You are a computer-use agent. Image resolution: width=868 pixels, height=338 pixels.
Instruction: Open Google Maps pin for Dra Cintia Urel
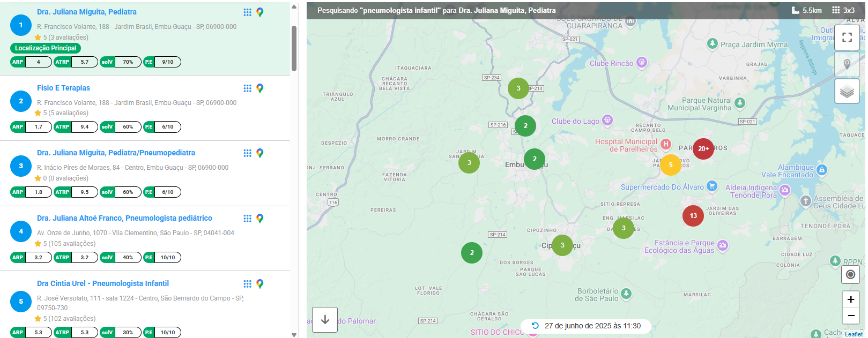(260, 284)
